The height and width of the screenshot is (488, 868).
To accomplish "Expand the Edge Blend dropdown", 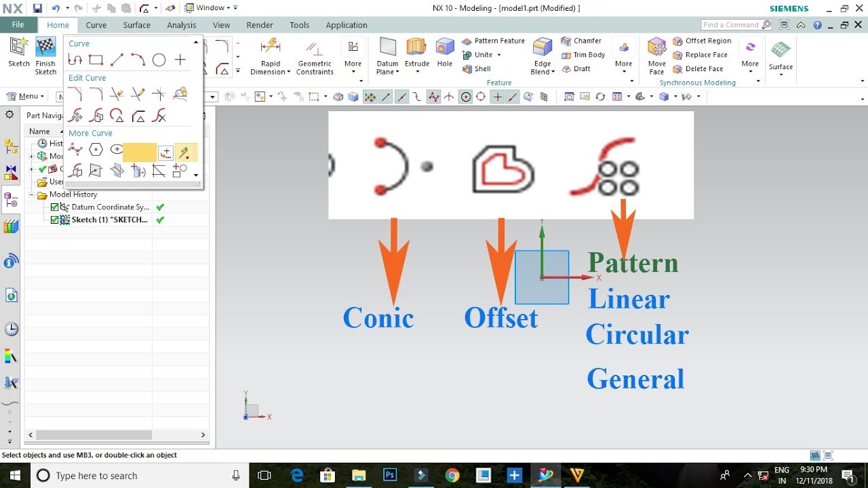I will click(x=553, y=72).
